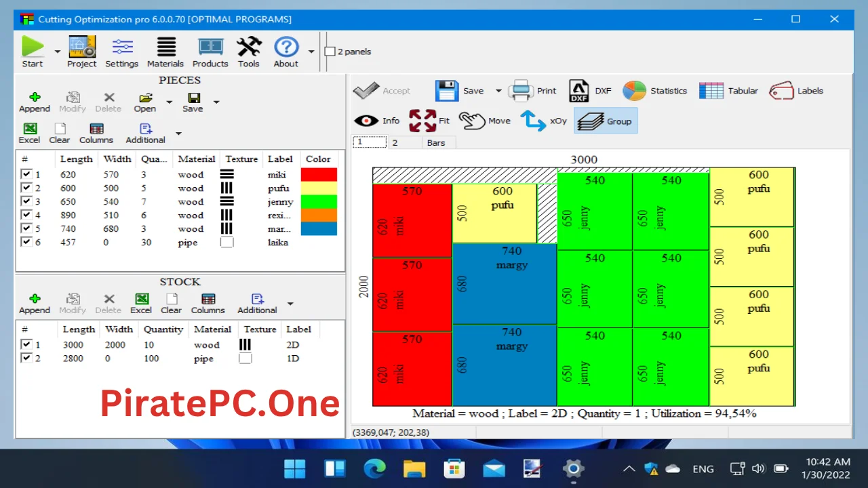868x488 pixels.
Task: Uncheck stock row 2 pipe 1D
Action: pyautogui.click(x=26, y=358)
